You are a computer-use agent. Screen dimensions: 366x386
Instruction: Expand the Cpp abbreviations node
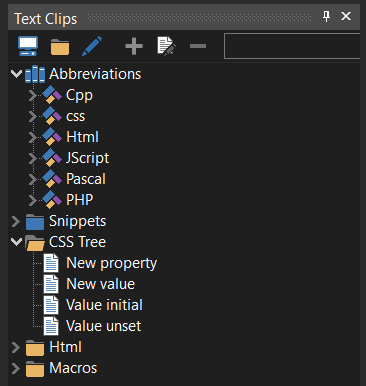pos(32,95)
